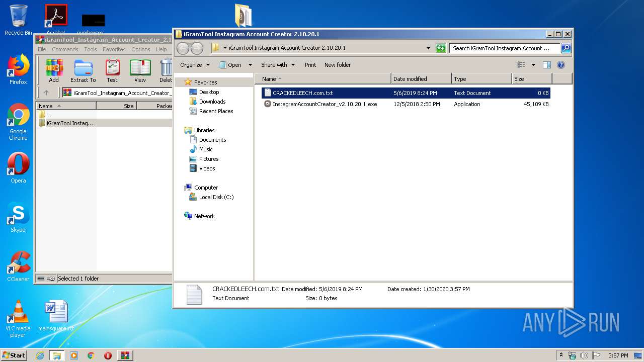
Task: Click Explorer Forward navigation button
Action: (x=197, y=48)
